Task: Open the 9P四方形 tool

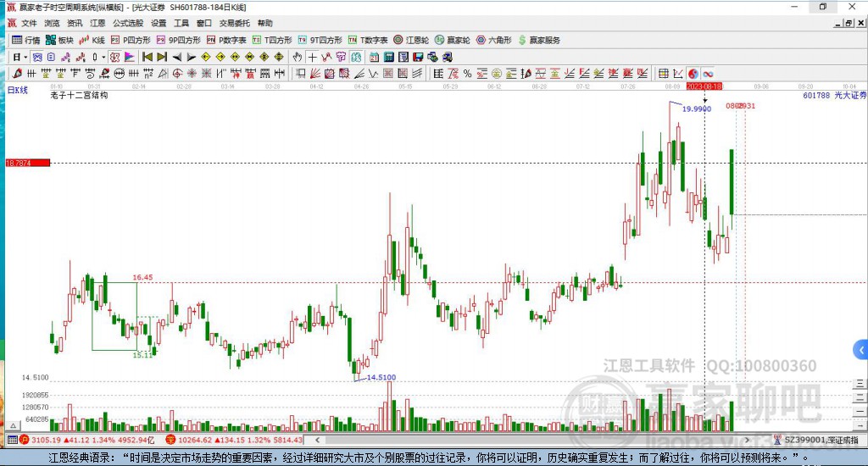Action: [x=178, y=40]
